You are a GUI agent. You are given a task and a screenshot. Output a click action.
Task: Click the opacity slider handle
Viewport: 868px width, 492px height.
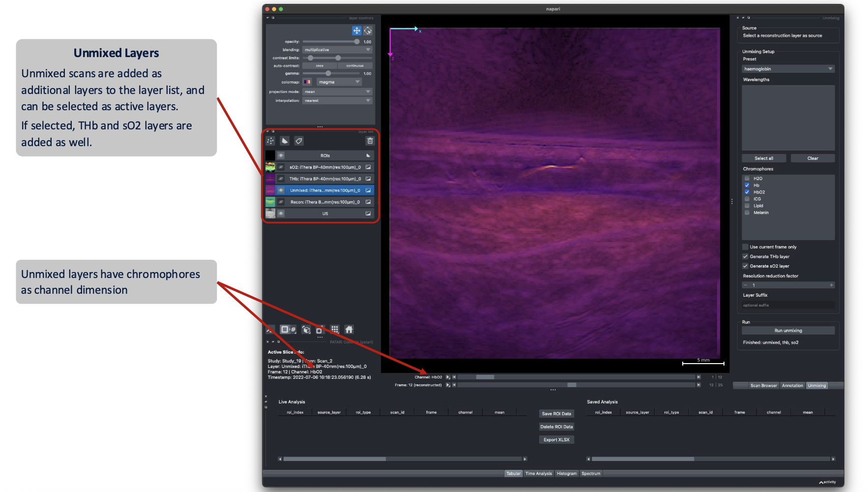357,42
